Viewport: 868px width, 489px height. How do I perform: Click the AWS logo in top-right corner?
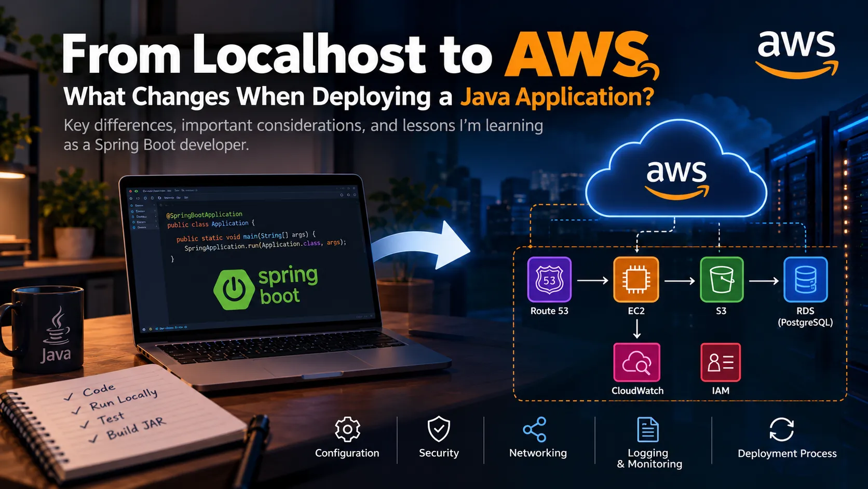pos(797,55)
